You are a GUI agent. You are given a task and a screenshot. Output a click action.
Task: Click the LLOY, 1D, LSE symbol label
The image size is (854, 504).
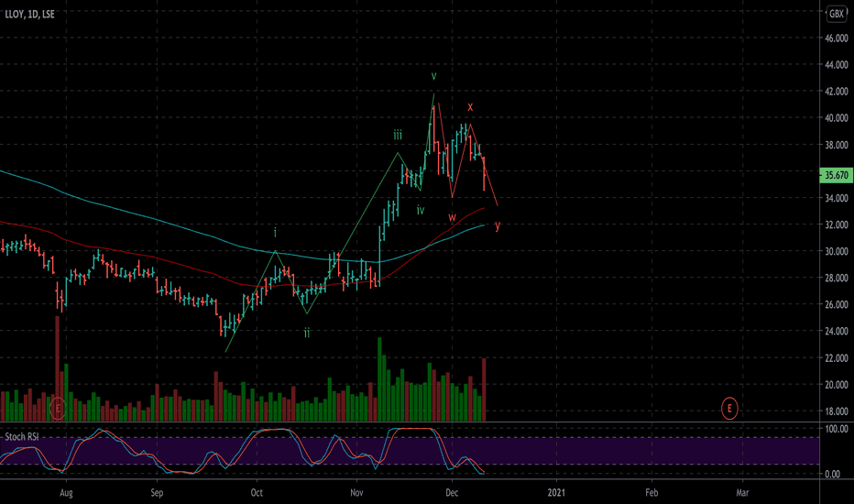(x=30, y=14)
